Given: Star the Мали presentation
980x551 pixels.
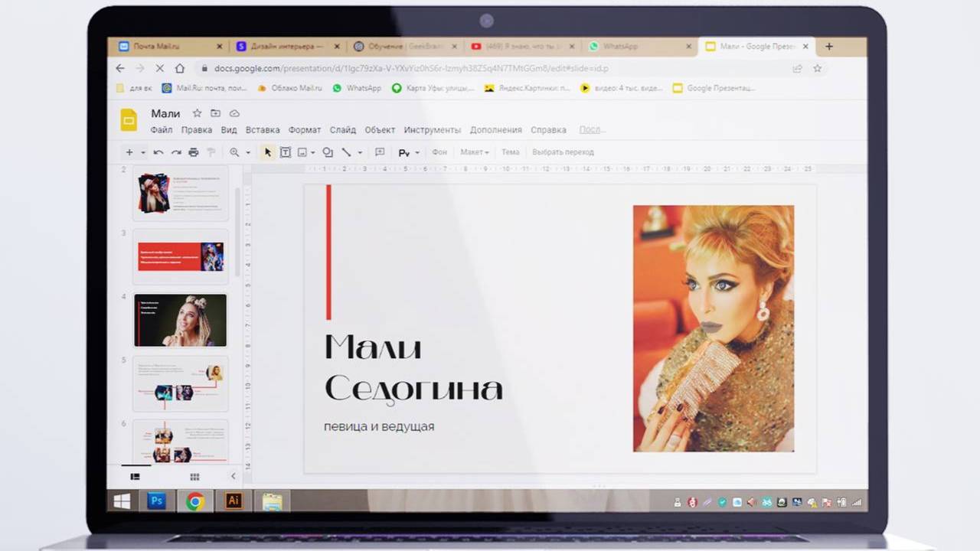Looking at the screenshot, I should coord(197,113).
